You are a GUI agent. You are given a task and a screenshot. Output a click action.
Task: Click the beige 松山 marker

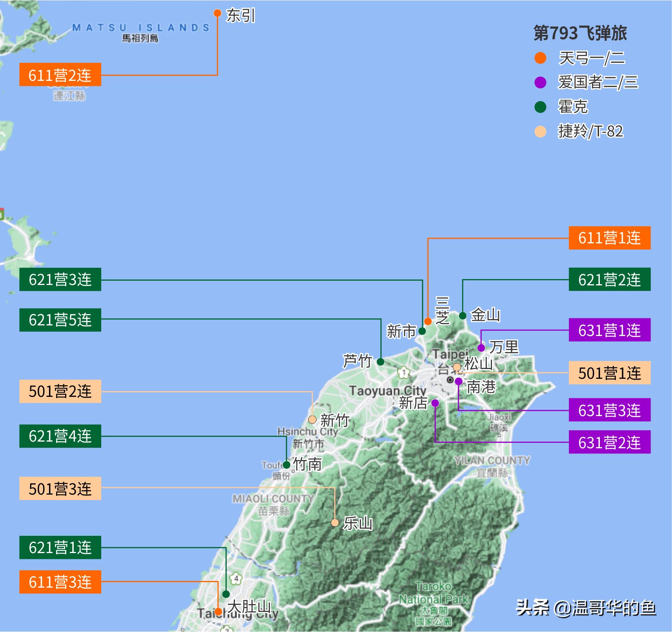point(456,367)
